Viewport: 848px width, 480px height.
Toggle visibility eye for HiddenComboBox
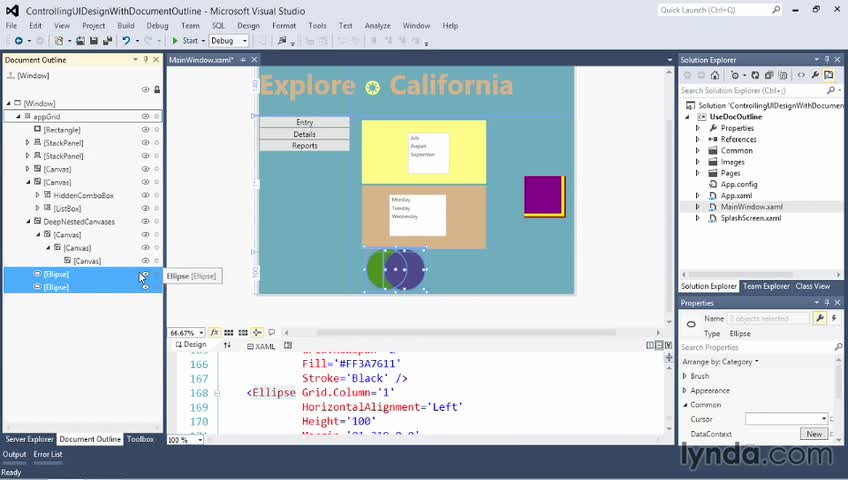145,195
